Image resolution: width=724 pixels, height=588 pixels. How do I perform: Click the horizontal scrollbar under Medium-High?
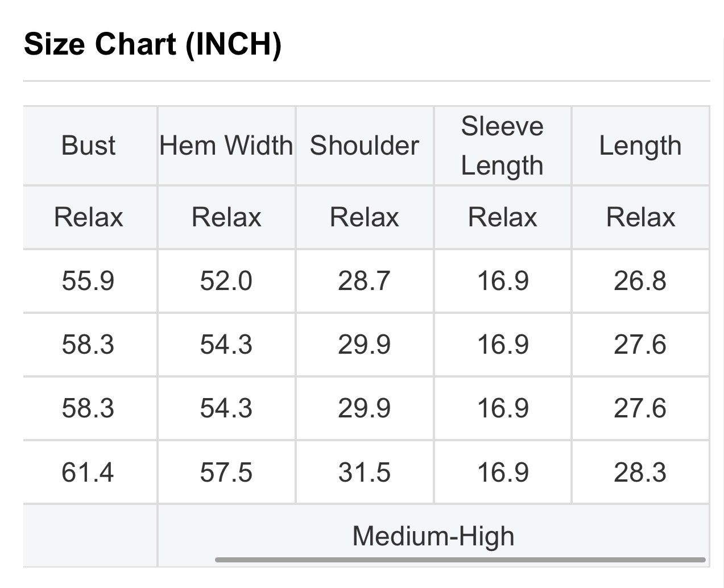pyautogui.click(x=460, y=560)
